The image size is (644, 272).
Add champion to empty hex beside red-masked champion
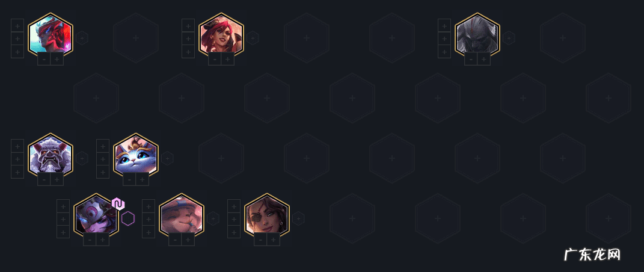click(x=136, y=38)
